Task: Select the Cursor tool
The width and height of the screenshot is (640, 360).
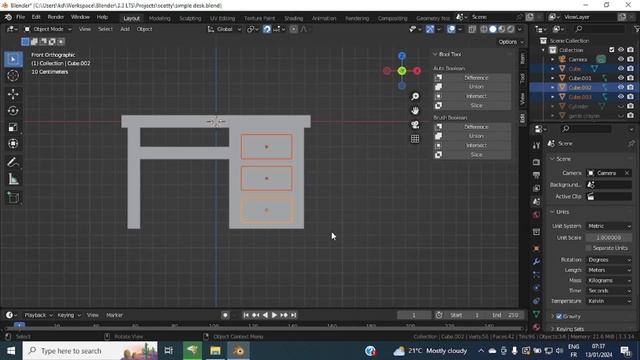Action: pos(13,76)
